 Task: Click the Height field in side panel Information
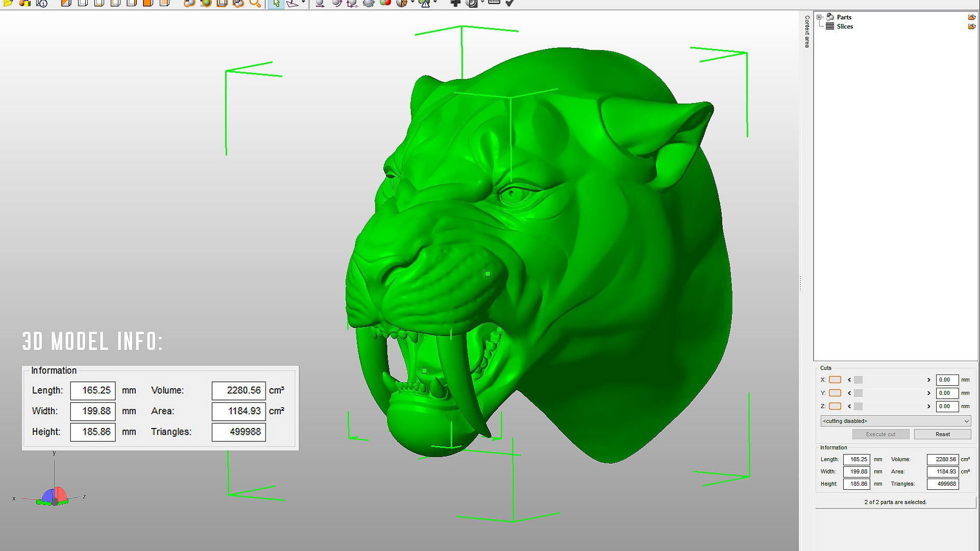[856, 484]
